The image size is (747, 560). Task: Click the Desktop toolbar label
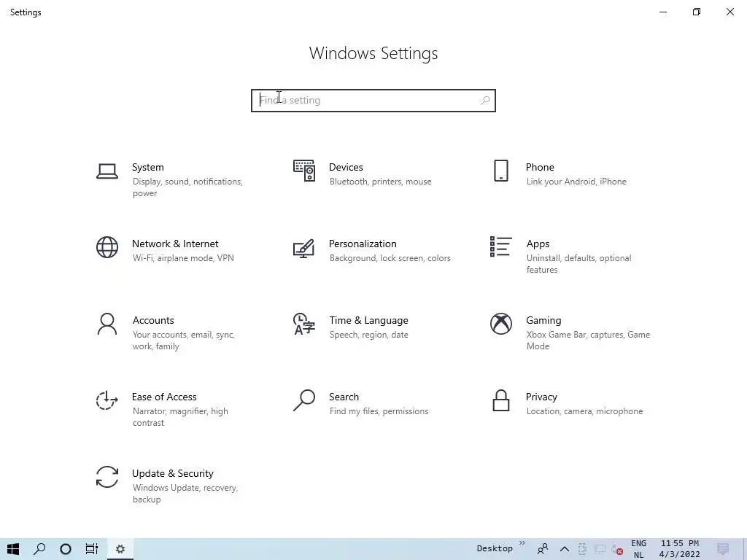coord(495,548)
